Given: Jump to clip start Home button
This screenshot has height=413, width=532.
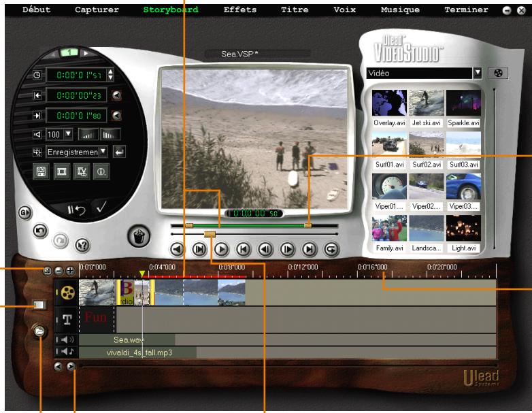Looking at the screenshot, I should (x=244, y=250).
